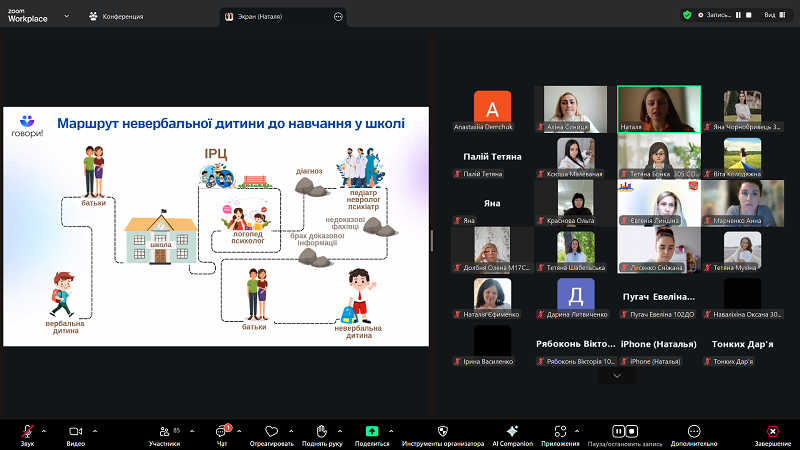Screen dimensions: 800x450
Task: Click the green Поделиться share screen button
Action: click(372, 430)
